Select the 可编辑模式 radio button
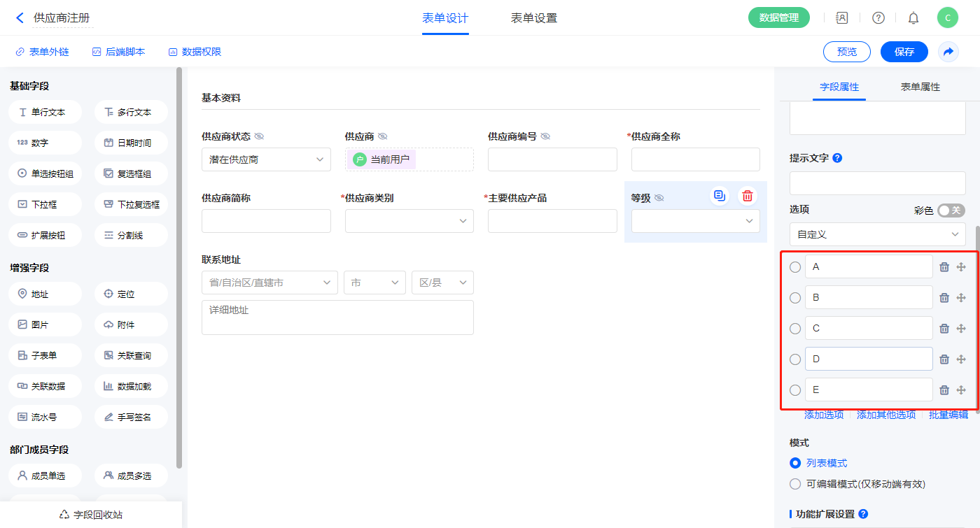980x528 pixels. 795,484
